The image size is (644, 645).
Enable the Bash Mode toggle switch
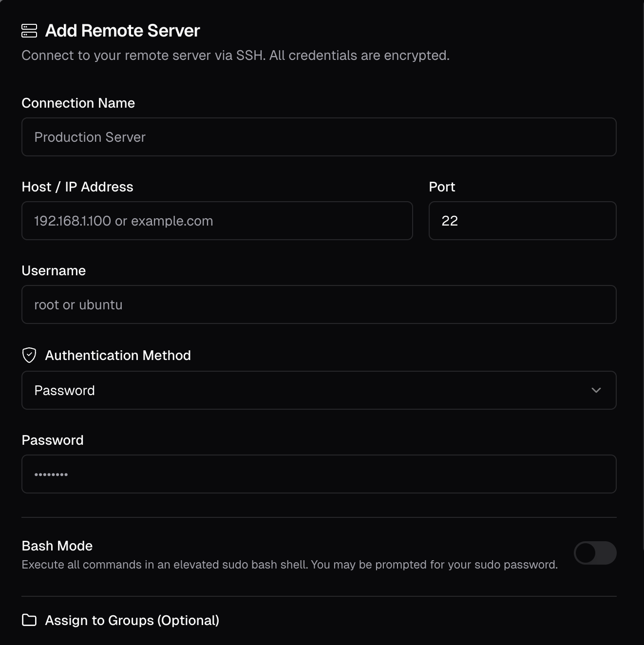click(595, 553)
